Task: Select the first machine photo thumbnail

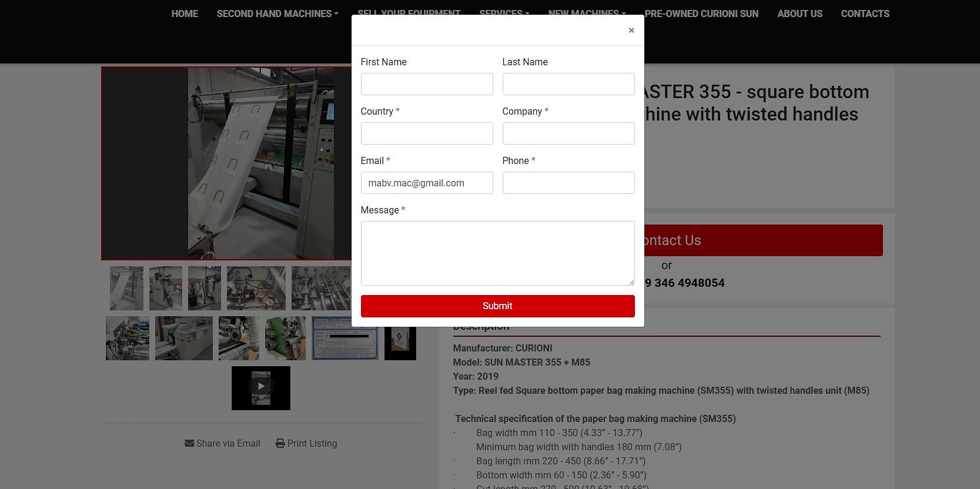Action: click(x=126, y=288)
